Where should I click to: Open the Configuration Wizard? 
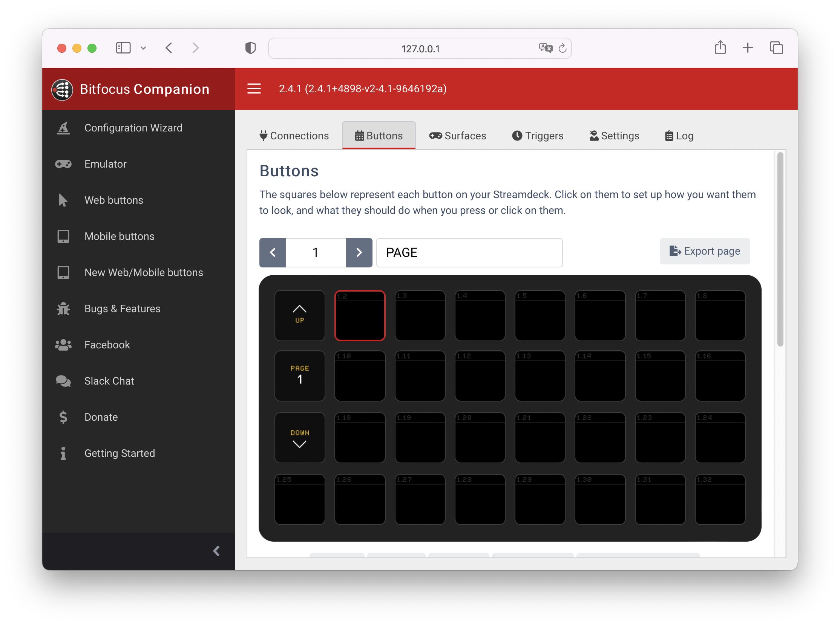pyautogui.click(x=133, y=128)
